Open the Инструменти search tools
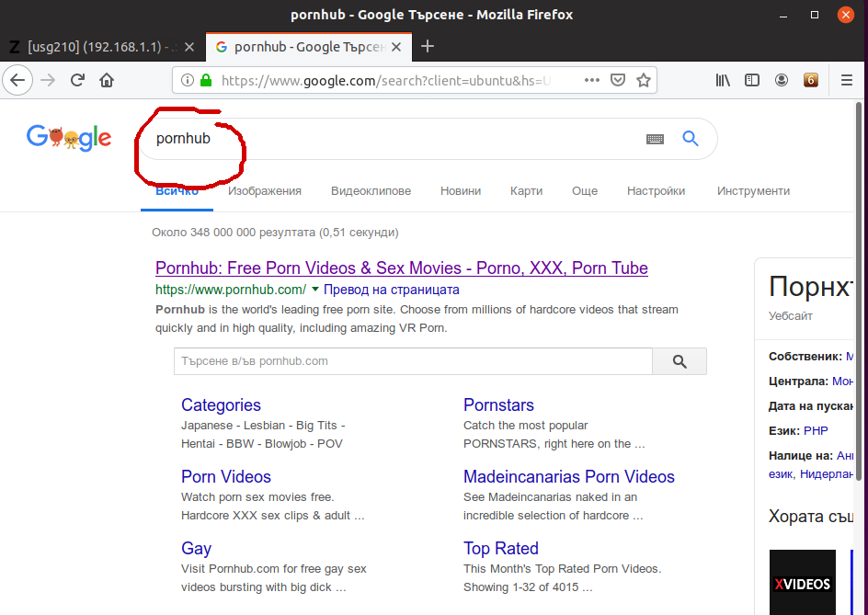This screenshot has height=615, width=868. pos(753,191)
